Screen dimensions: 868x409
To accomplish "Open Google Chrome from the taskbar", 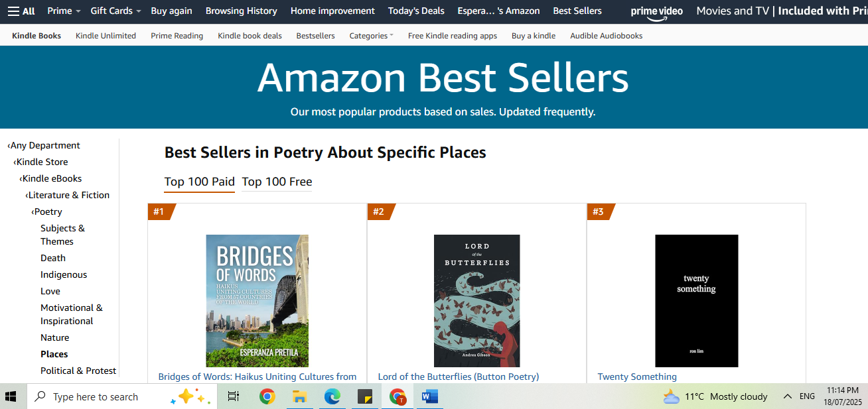I will tap(267, 396).
